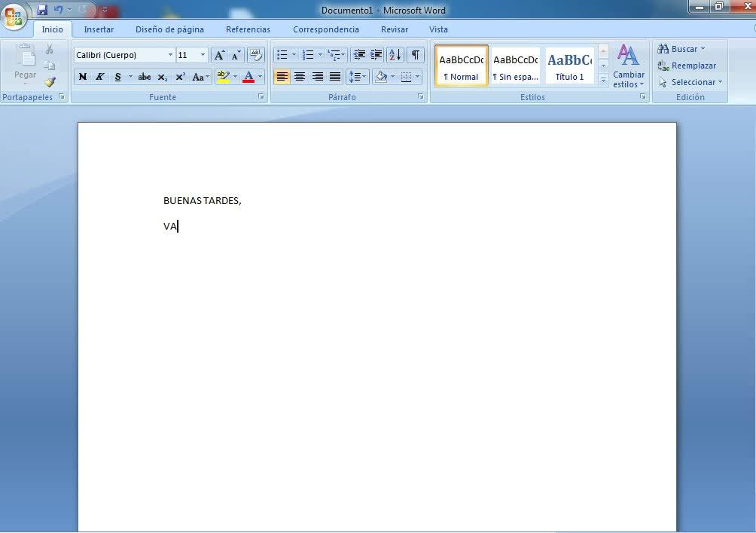Click the borders icon

tap(407, 77)
